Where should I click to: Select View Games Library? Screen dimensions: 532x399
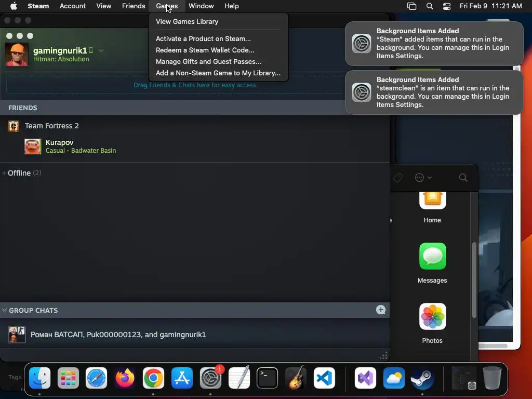219,21
